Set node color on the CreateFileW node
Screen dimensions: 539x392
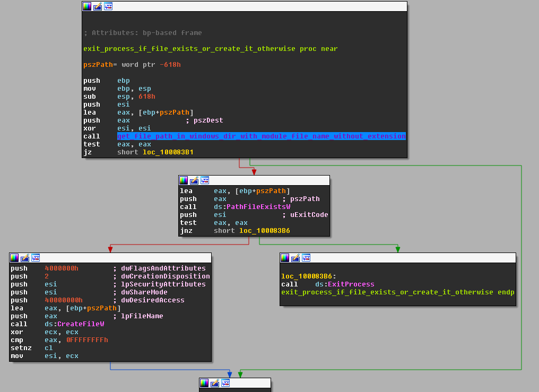coord(14,258)
